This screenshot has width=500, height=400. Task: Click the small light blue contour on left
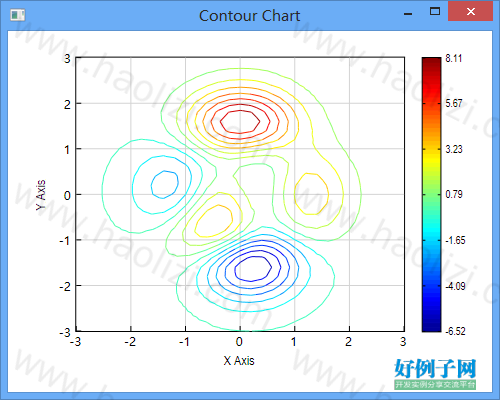[x=164, y=185]
